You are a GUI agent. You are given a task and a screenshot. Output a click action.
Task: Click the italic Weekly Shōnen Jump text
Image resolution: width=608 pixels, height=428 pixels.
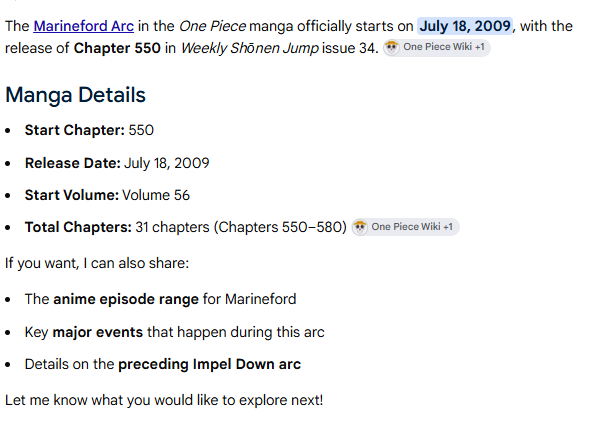250,48
